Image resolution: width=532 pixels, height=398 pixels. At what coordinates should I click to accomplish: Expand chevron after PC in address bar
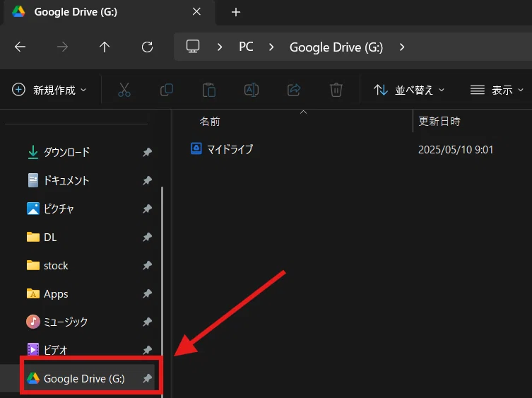pyautogui.click(x=271, y=47)
